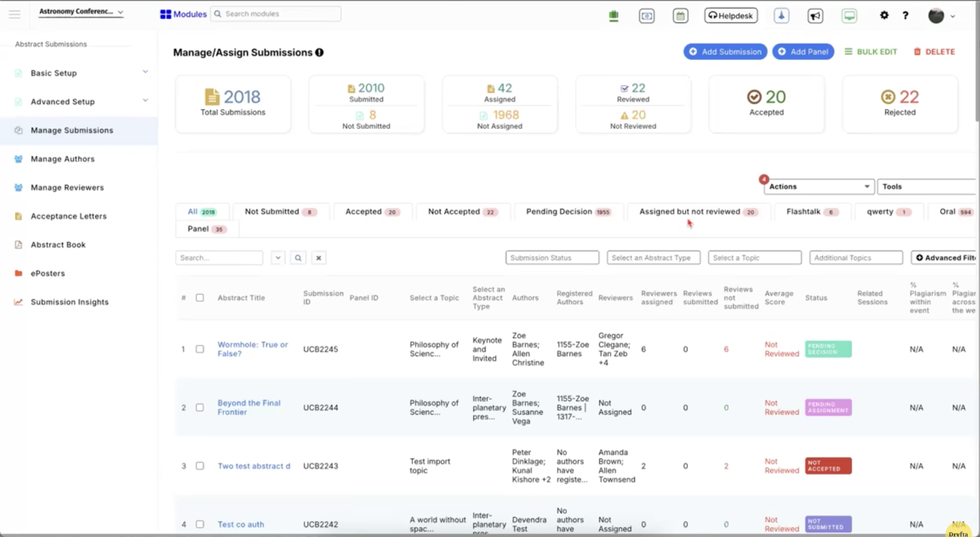Click the DELETE button
This screenshot has height=537, width=980.
point(934,52)
